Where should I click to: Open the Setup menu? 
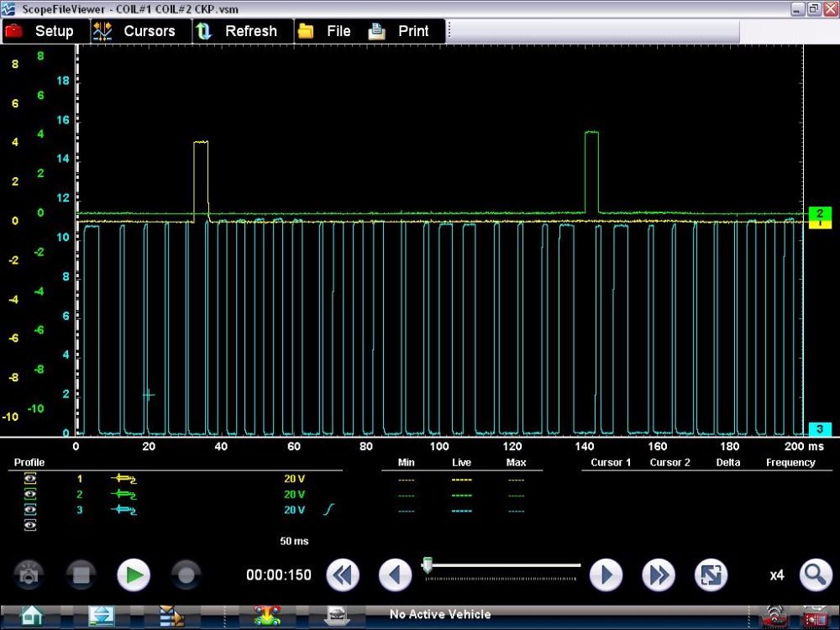pos(40,31)
